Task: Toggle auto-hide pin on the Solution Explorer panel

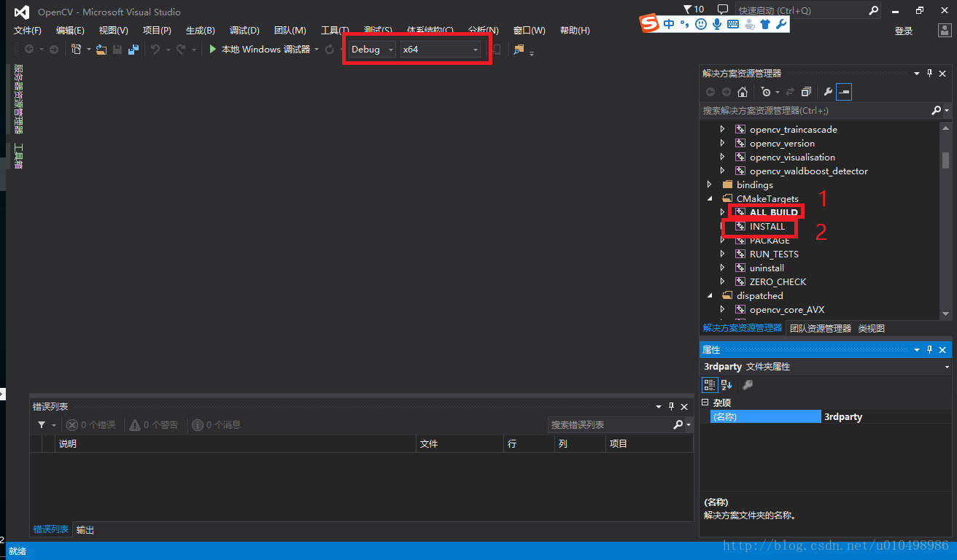Action: point(929,73)
